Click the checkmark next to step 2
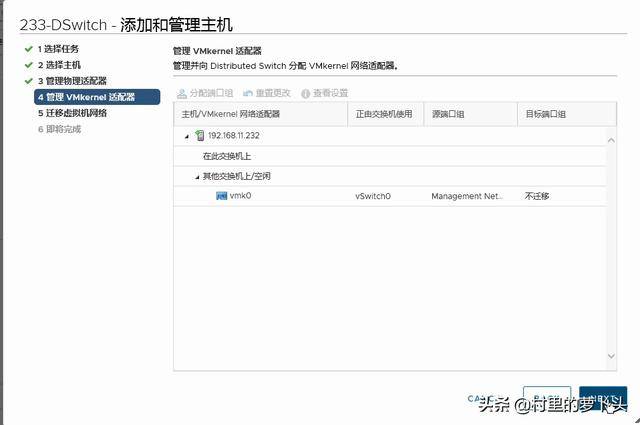 pyautogui.click(x=28, y=64)
